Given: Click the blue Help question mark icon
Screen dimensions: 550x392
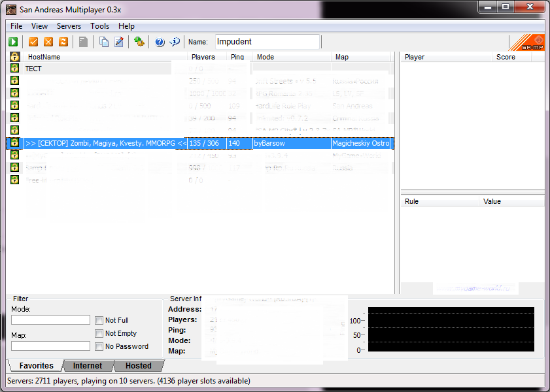Looking at the screenshot, I should (x=160, y=42).
